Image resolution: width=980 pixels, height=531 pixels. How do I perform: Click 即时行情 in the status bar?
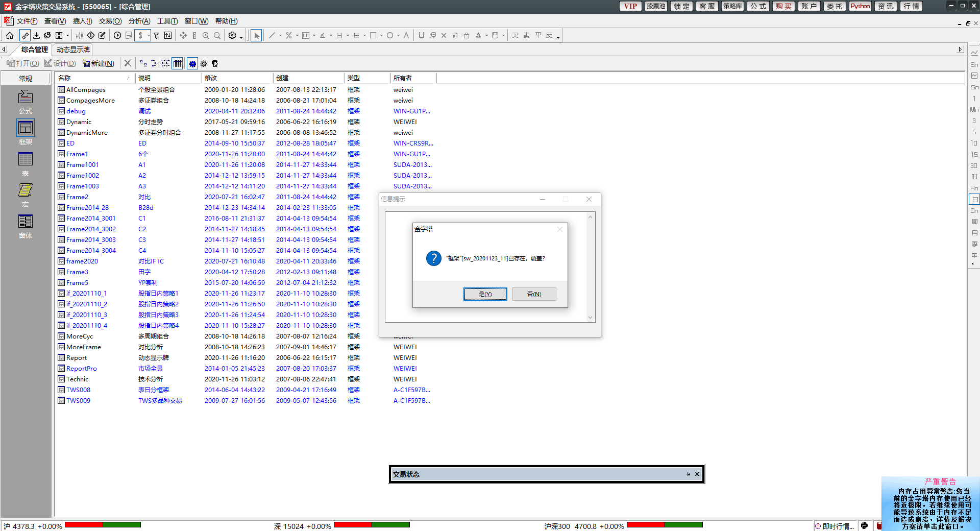point(835,526)
